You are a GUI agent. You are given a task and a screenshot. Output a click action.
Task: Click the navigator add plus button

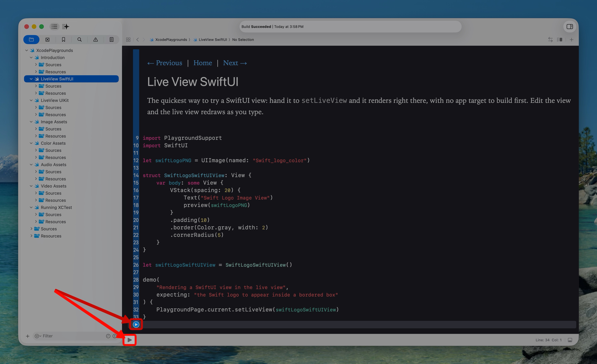coord(28,336)
